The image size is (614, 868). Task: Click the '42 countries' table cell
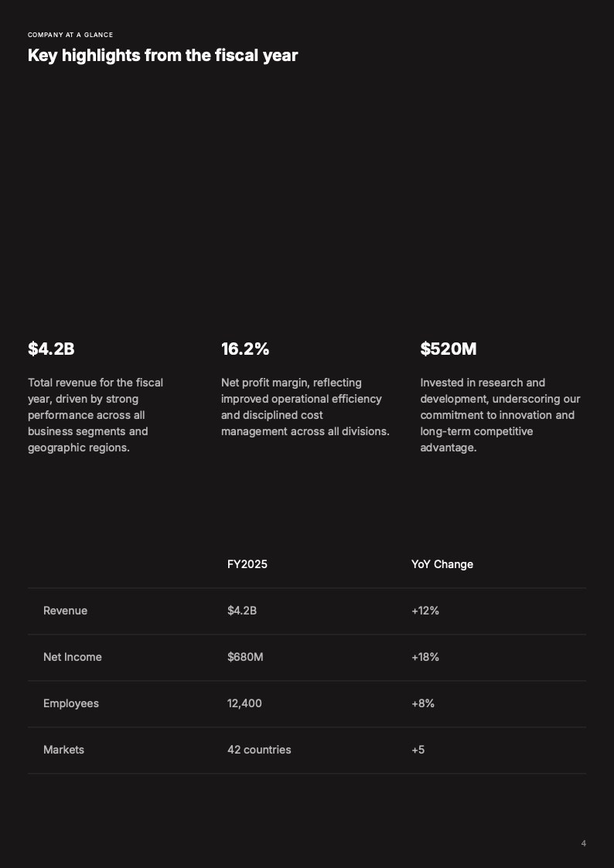click(x=259, y=750)
